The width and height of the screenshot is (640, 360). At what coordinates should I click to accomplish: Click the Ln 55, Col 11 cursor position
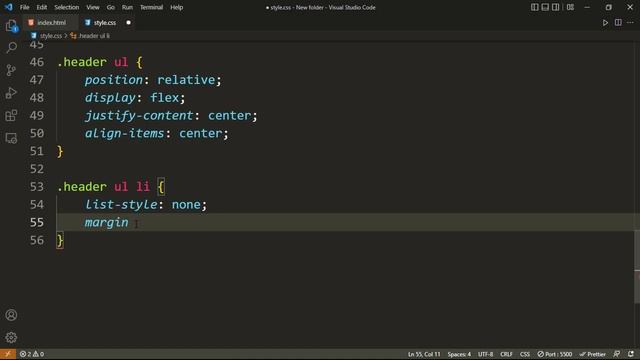(424, 354)
